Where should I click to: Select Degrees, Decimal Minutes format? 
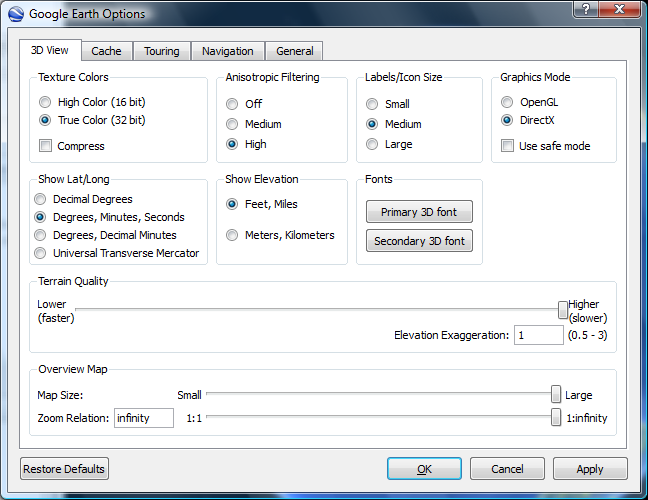(105, 235)
